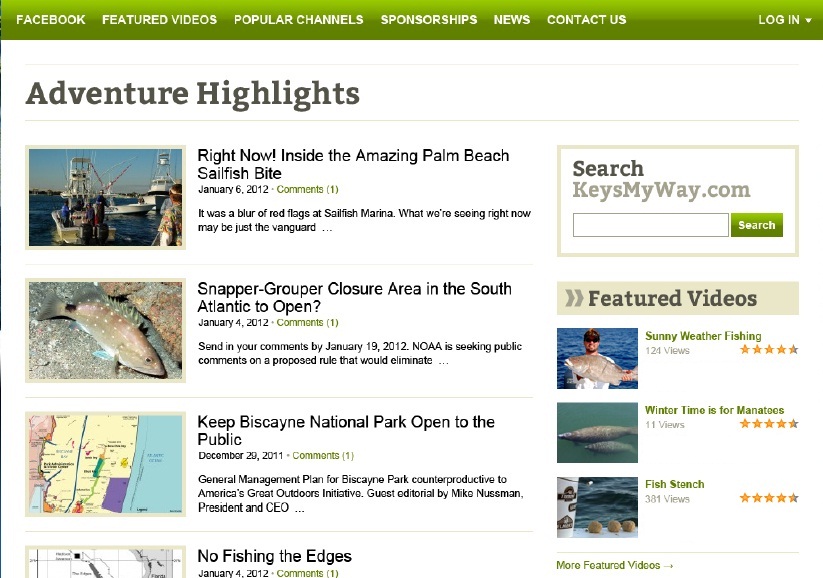The height and width of the screenshot is (578, 823).
Task: Open the Snapper-Grouper fish thumbnail
Action: coord(105,330)
